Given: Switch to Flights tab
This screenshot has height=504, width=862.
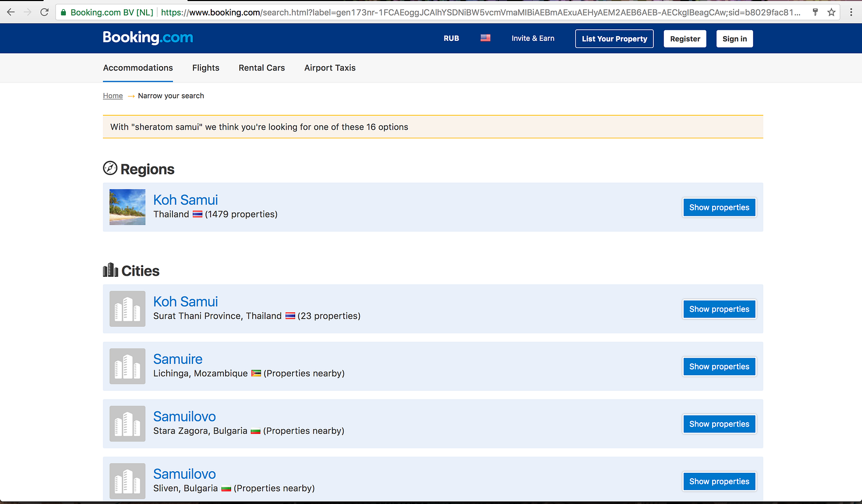Looking at the screenshot, I should pyautogui.click(x=206, y=68).
